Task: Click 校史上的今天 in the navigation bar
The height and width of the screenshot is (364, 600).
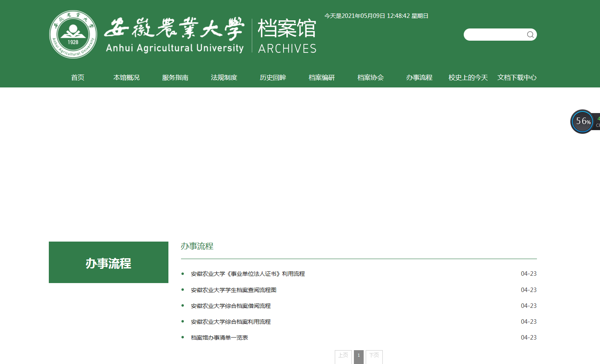Action: (468, 77)
